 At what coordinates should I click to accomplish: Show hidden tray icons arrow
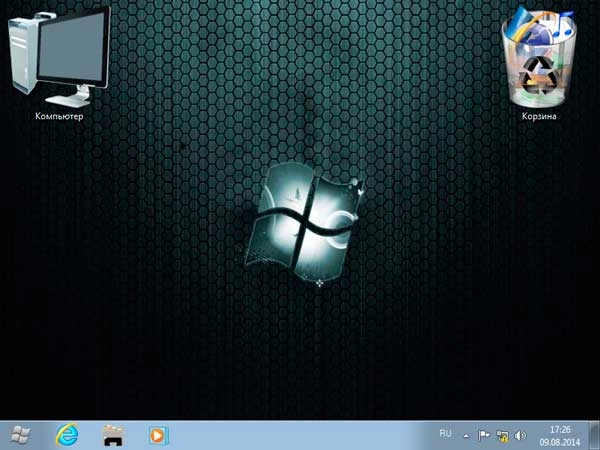[x=466, y=435]
